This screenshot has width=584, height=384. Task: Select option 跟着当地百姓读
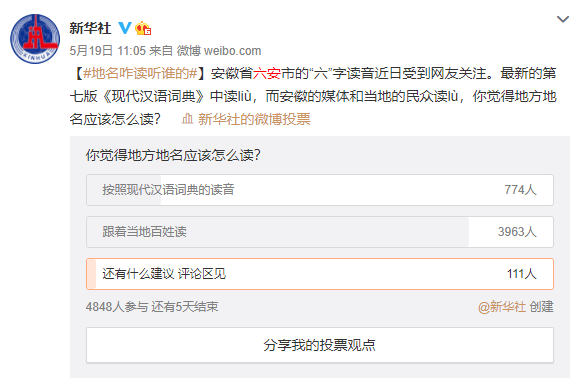[320, 232]
